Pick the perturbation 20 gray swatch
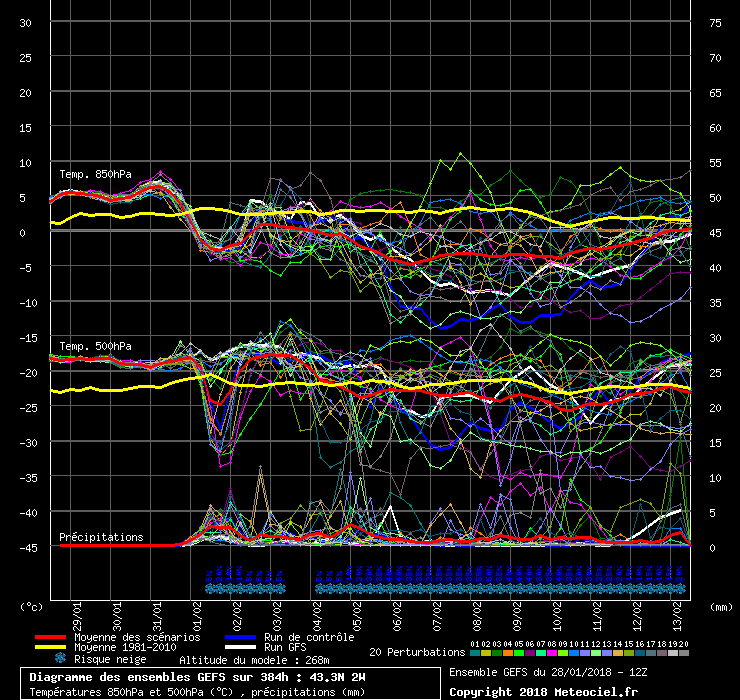This screenshot has width=740, height=700. pyautogui.click(x=684, y=653)
